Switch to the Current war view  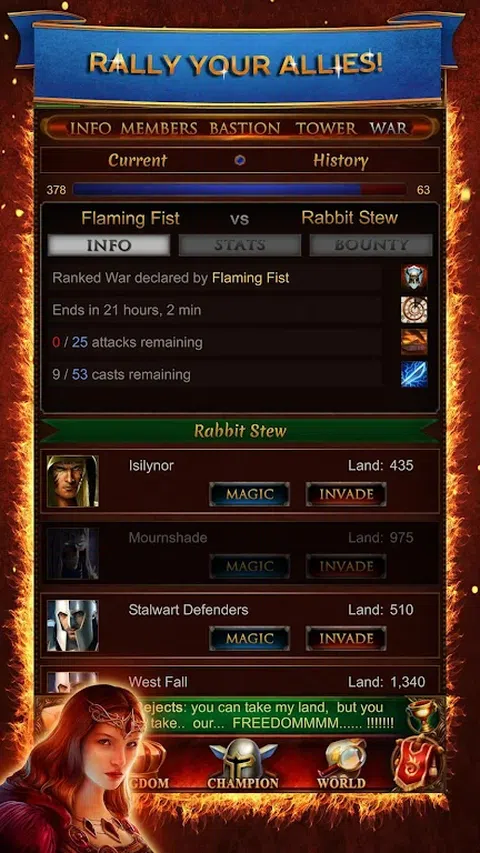138,160
